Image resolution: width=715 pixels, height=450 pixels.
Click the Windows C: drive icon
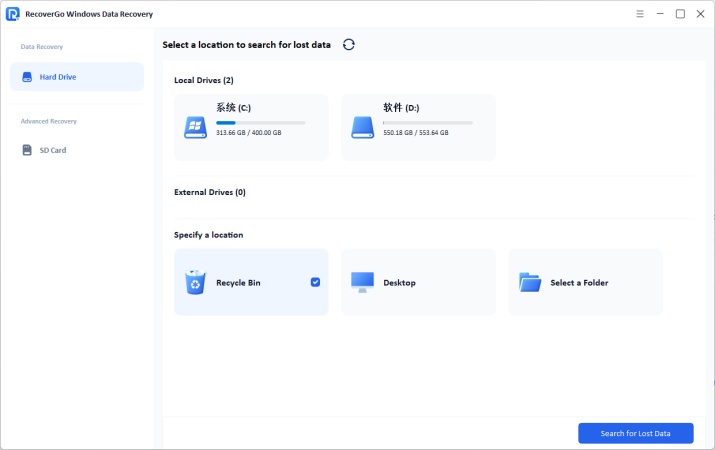(195, 127)
